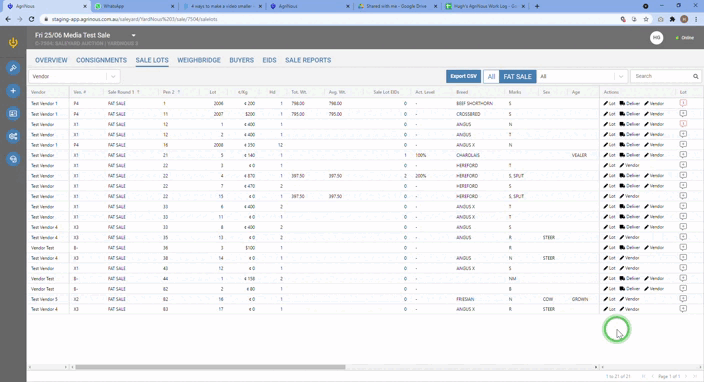The height and width of the screenshot is (382, 704).
Task: Sort by Lot column header
Action: click(213, 92)
